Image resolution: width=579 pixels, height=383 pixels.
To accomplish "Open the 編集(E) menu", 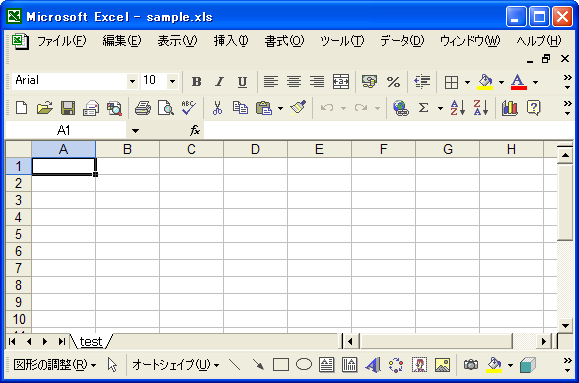I will [122, 41].
